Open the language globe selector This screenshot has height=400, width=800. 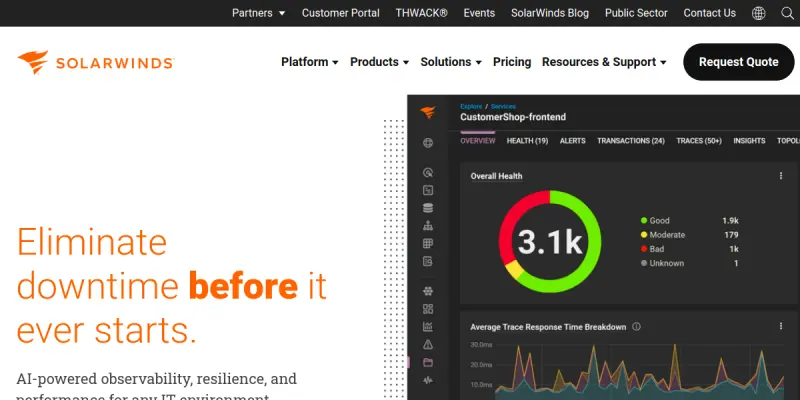click(759, 13)
